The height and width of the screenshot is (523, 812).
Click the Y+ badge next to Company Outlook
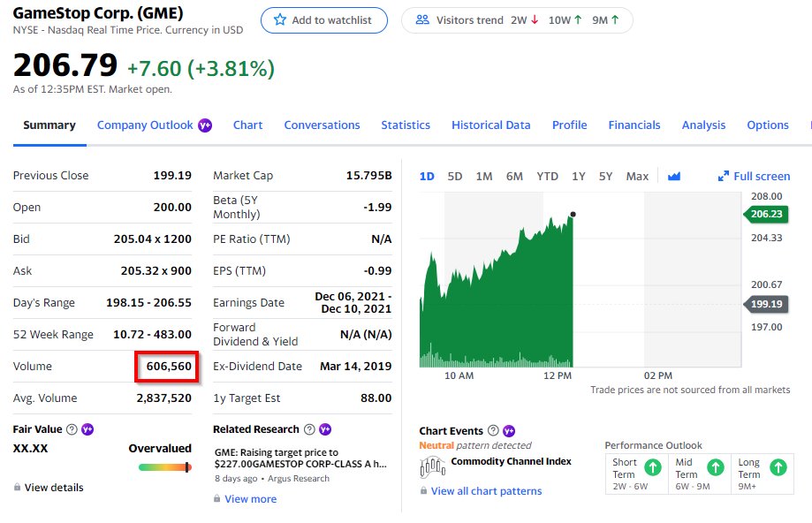205,125
